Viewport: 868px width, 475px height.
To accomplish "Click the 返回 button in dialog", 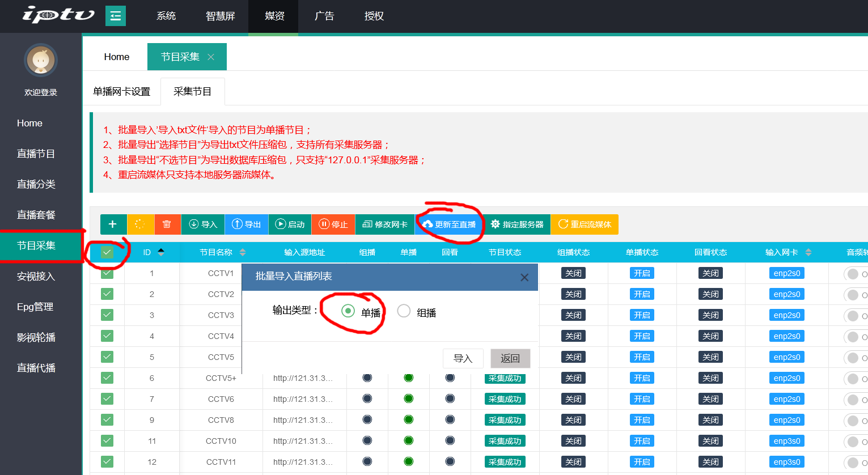I will pyautogui.click(x=510, y=358).
